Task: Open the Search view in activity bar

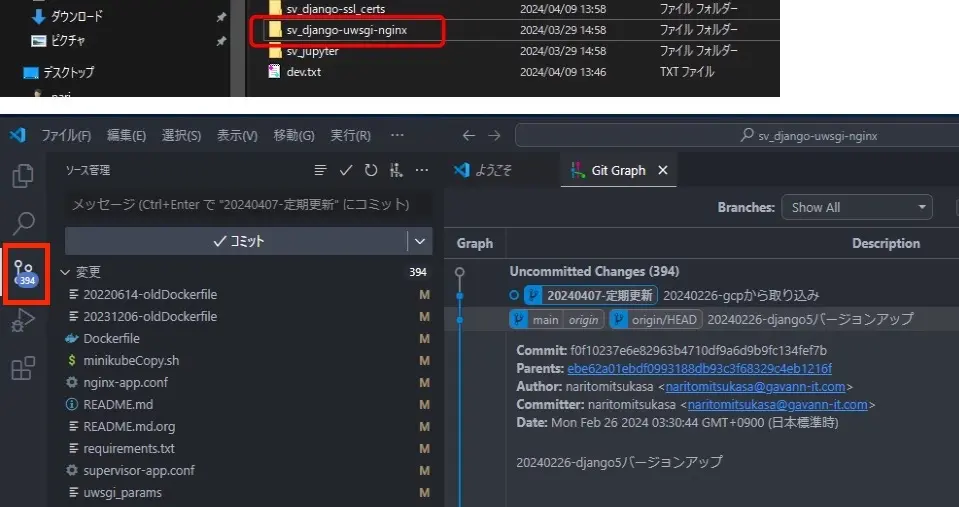Action: pos(23,223)
